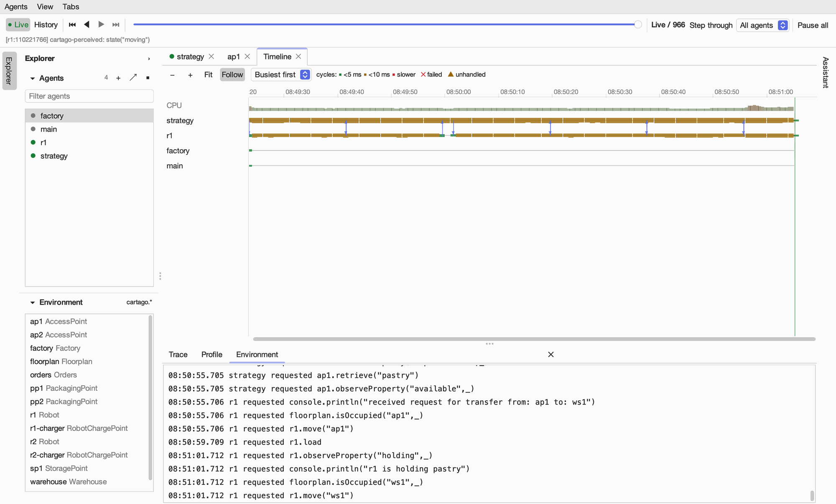Zoom out timeline with minus icon
This screenshot has width=836, height=504.
coord(172,75)
